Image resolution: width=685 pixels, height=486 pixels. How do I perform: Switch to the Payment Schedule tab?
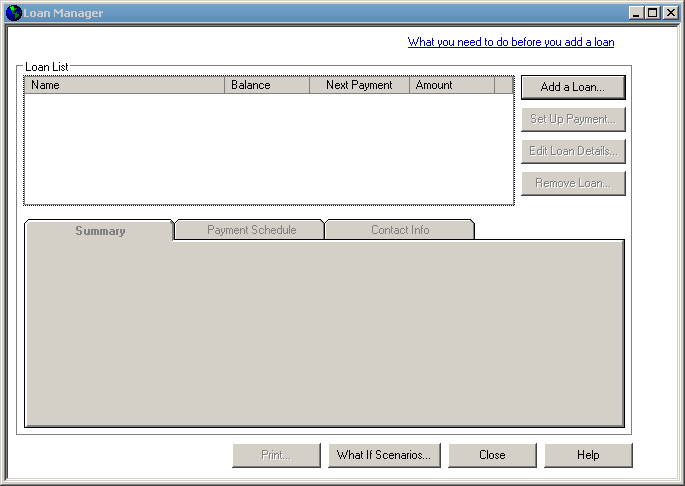pos(251,229)
